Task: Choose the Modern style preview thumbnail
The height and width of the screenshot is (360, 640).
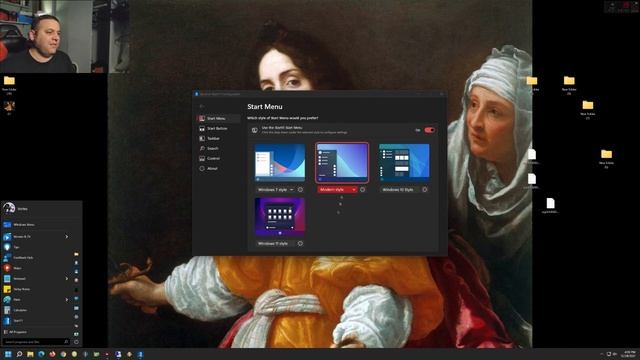Action: [x=342, y=162]
